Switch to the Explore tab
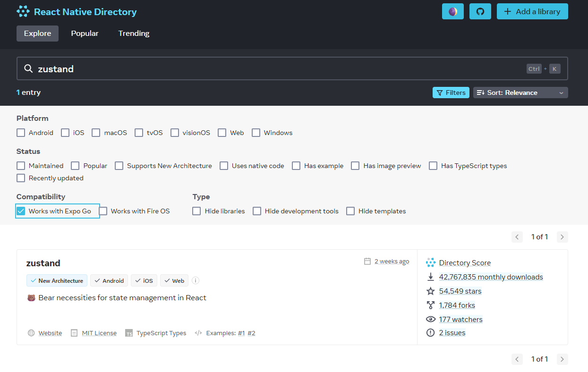This screenshot has height=372, width=588. [x=37, y=34]
